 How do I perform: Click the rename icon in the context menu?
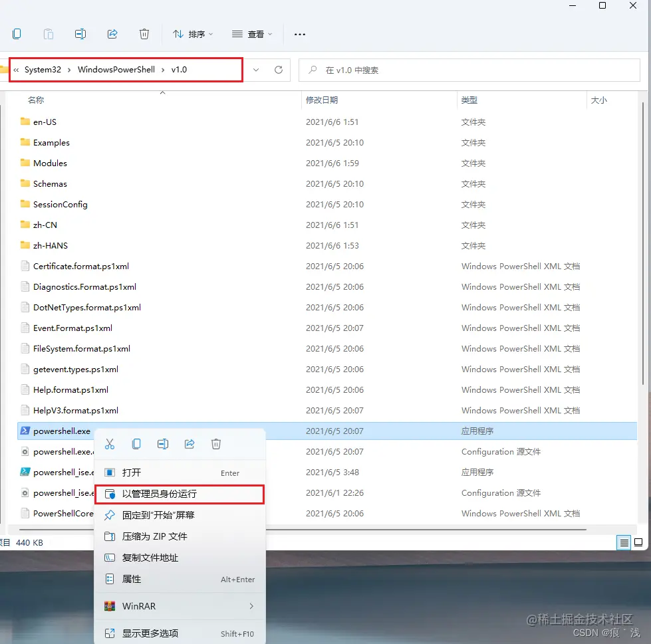point(163,444)
